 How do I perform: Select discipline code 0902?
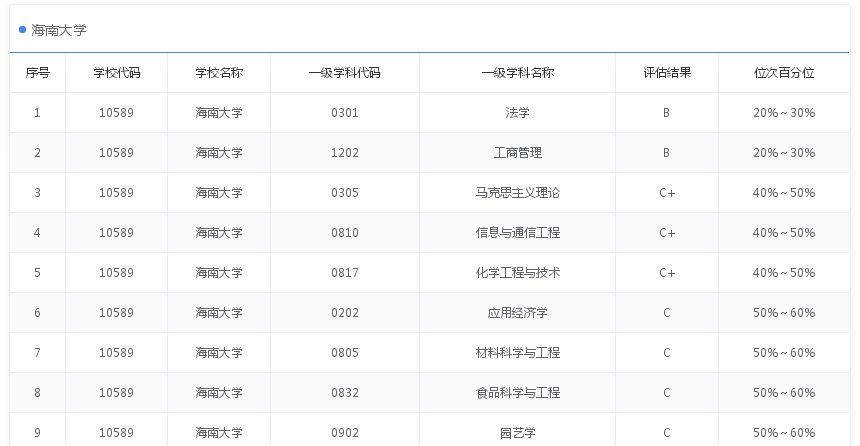click(x=344, y=433)
